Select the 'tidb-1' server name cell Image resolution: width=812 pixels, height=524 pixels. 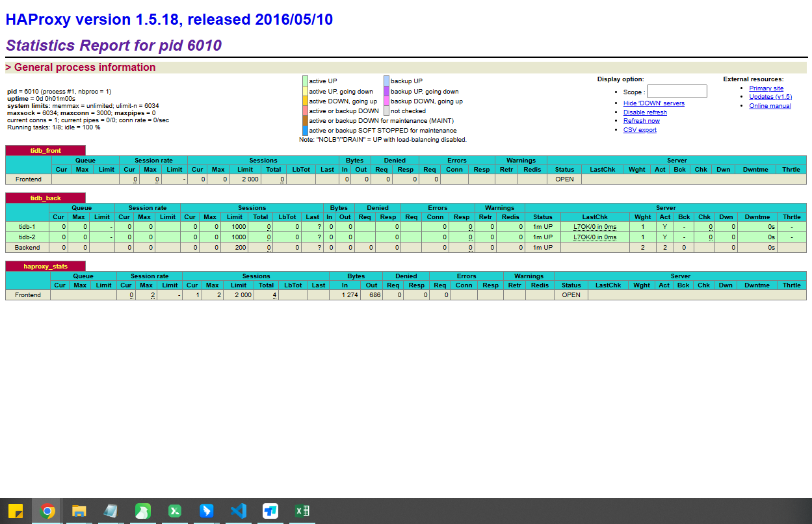pos(28,227)
